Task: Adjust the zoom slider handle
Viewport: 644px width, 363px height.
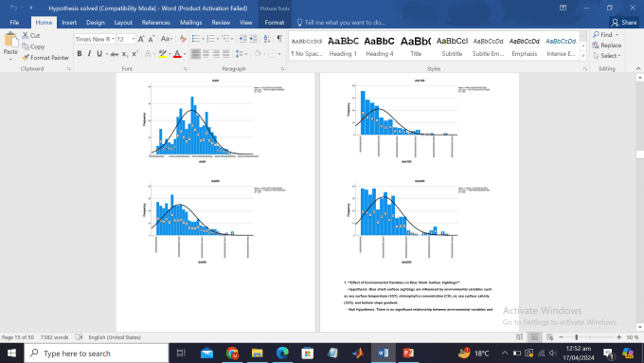Action: tap(576, 337)
